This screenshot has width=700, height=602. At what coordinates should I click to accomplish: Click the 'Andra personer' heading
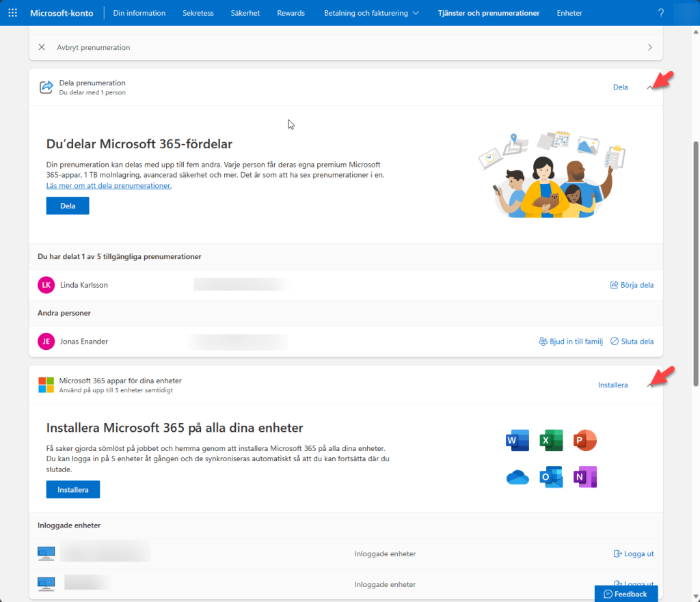pyautogui.click(x=64, y=313)
